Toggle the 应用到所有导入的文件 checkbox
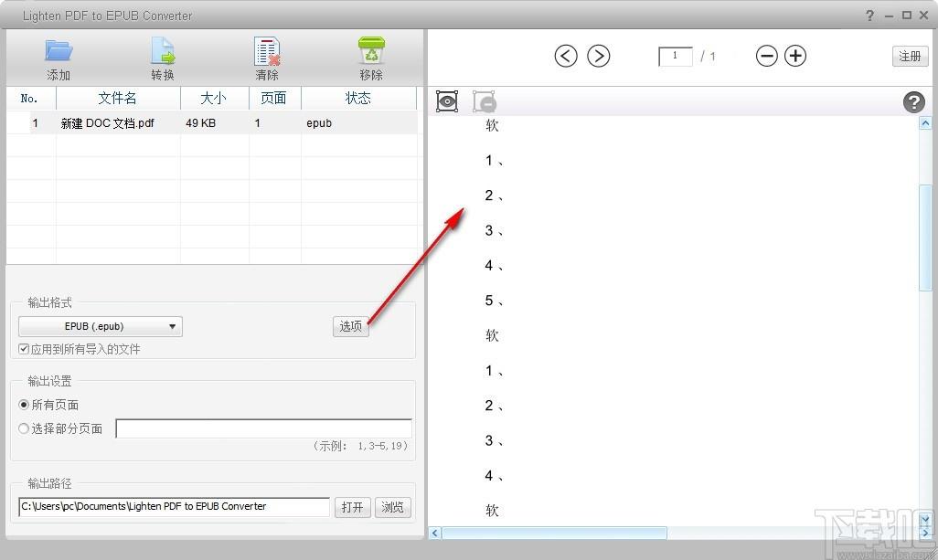The image size is (938, 560). (24, 349)
